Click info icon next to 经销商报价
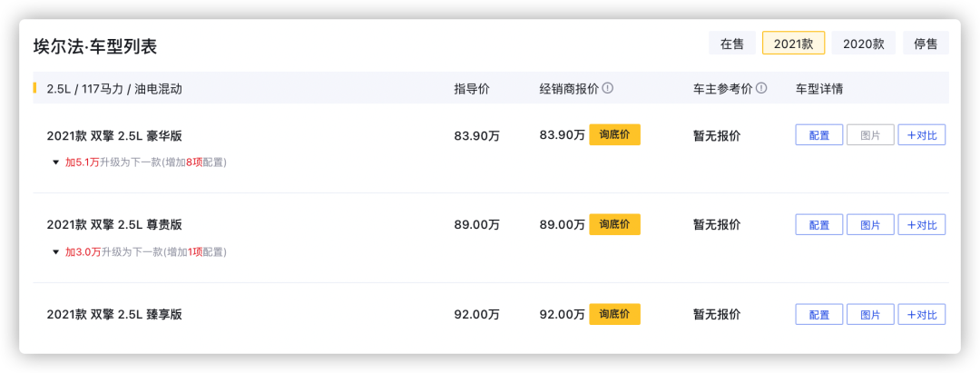The height and width of the screenshot is (373, 980). (607, 89)
